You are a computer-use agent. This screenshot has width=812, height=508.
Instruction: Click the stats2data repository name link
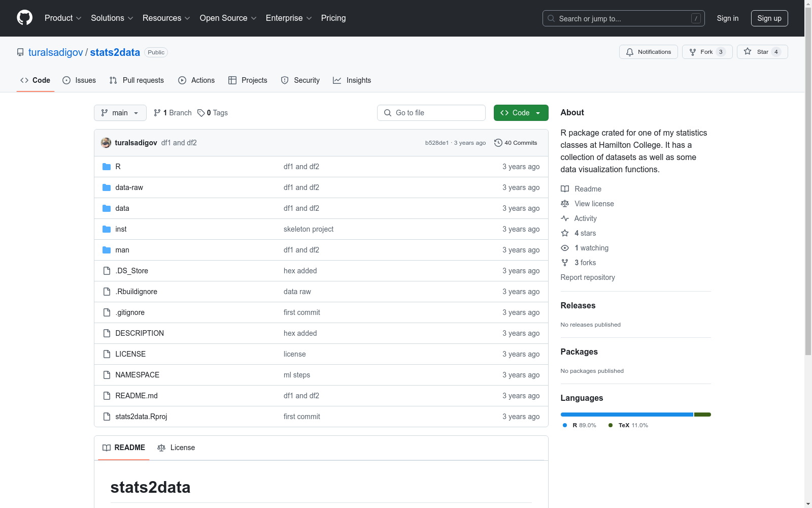[115, 52]
